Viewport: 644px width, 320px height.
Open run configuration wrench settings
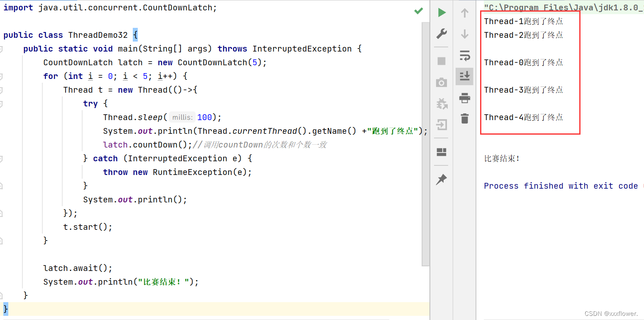coord(442,34)
